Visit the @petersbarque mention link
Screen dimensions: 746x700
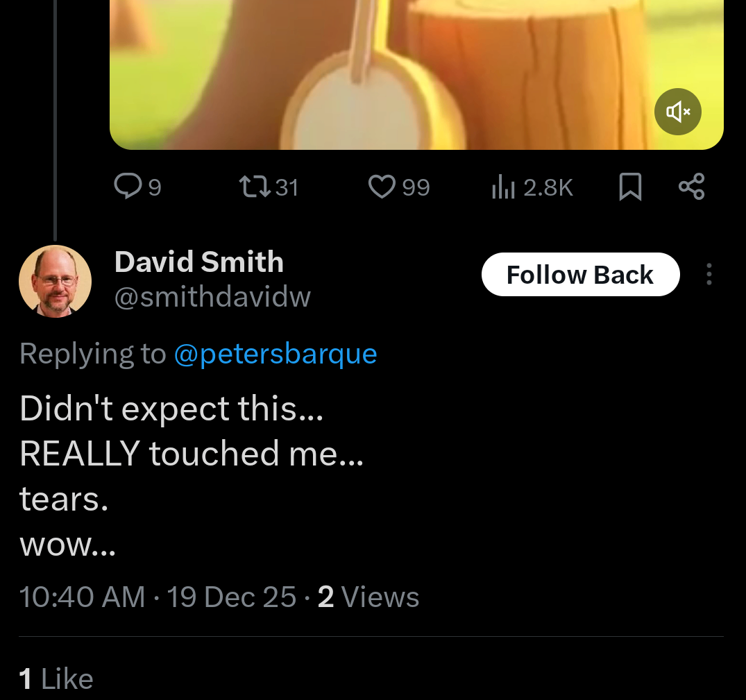275,354
